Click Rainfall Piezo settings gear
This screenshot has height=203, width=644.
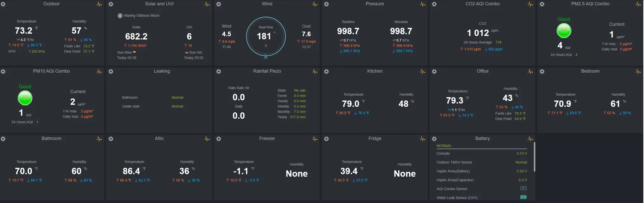coord(219,72)
